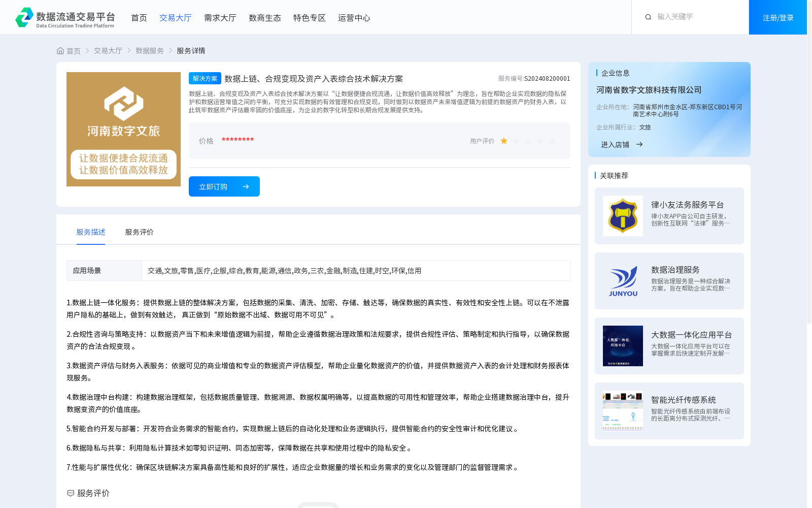Open 律小友法务服务平台 shield logo
The height and width of the screenshot is (508, 812).
(623, 216)
